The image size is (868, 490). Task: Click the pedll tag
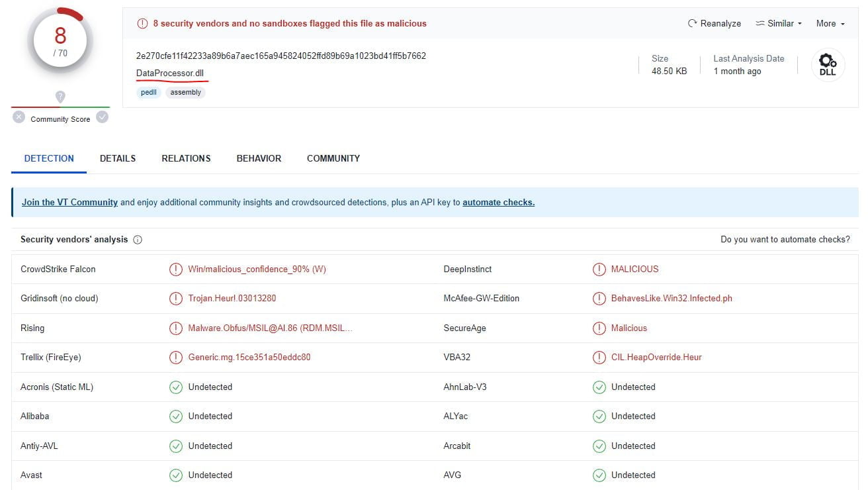pos(149,93)
